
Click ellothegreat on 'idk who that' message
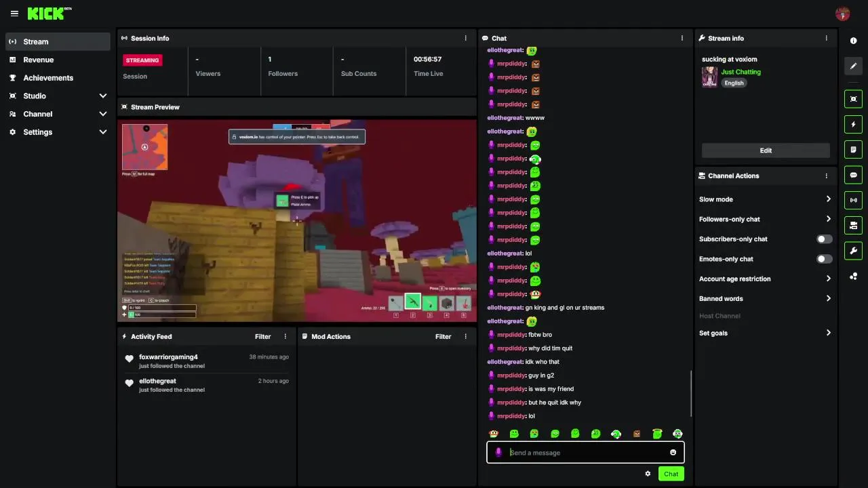[x=505, y=362]
